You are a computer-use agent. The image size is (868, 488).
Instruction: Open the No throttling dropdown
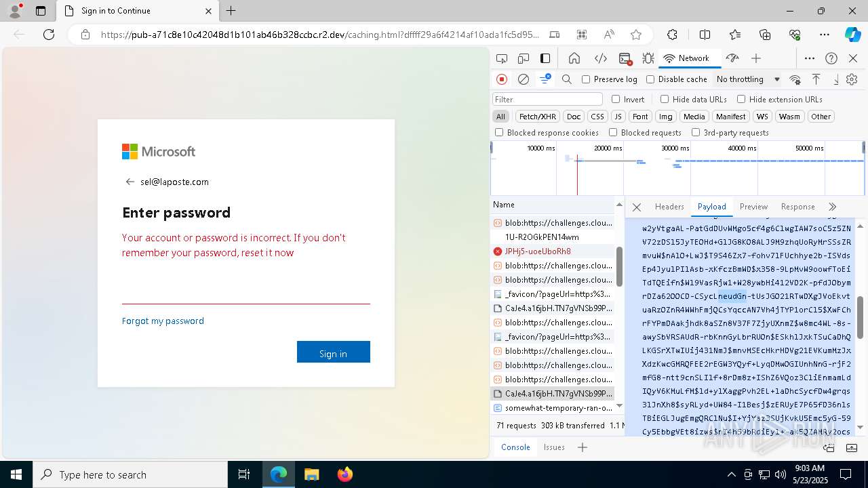pyautogui.click(x=748, y=79)
